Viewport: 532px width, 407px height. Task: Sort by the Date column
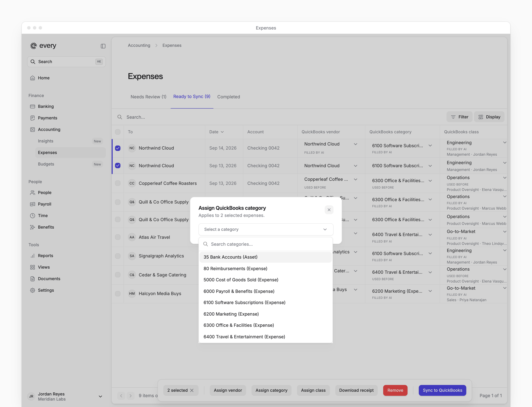point(216,132)
